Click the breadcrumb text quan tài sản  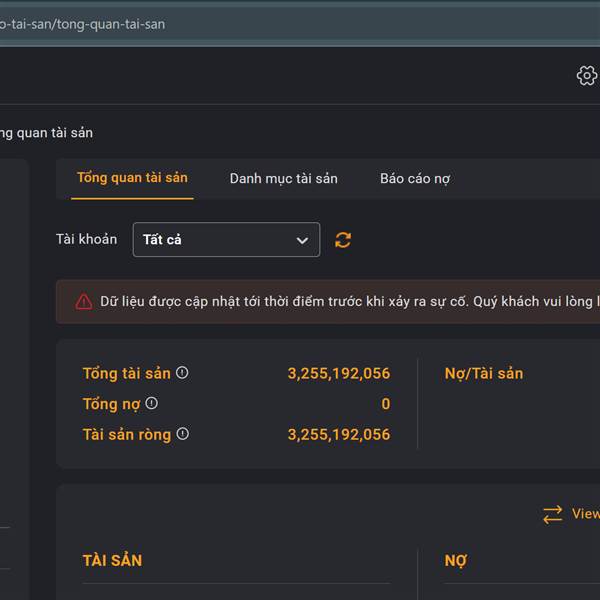pos(55,133)
